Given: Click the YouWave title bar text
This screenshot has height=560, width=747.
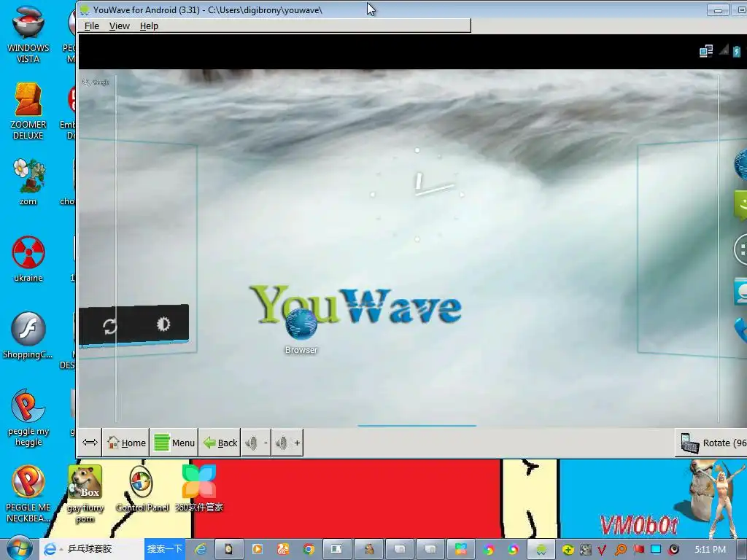Looking at the screenshot, I should click(208, 9).
